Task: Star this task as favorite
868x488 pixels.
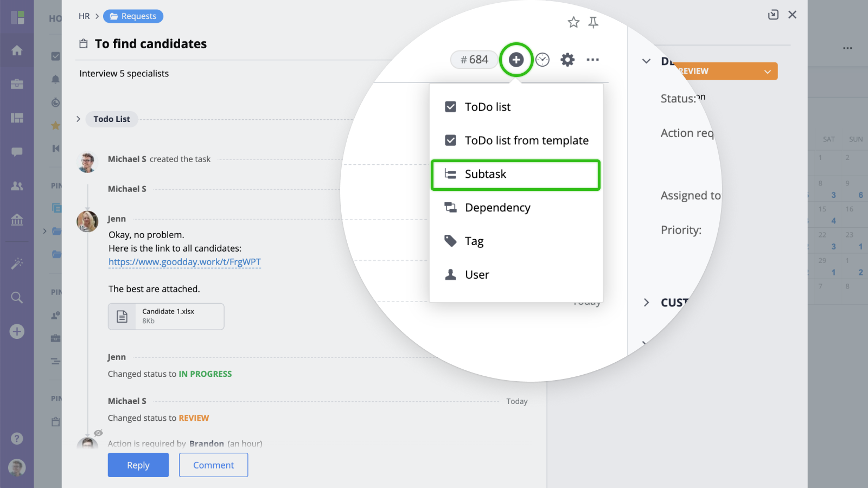Action: tap(573, 22)
